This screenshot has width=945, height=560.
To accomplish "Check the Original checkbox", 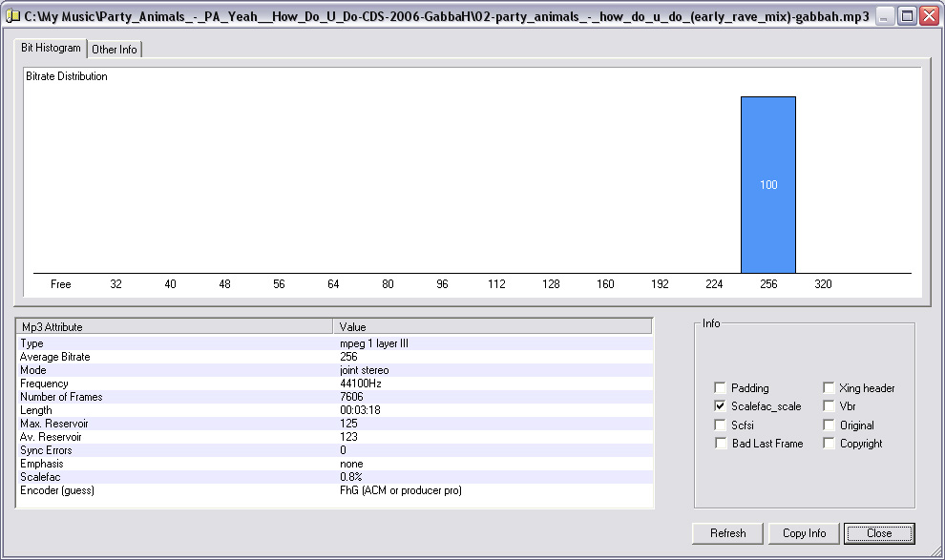I will pyautogui.click(x=829, y=425).
